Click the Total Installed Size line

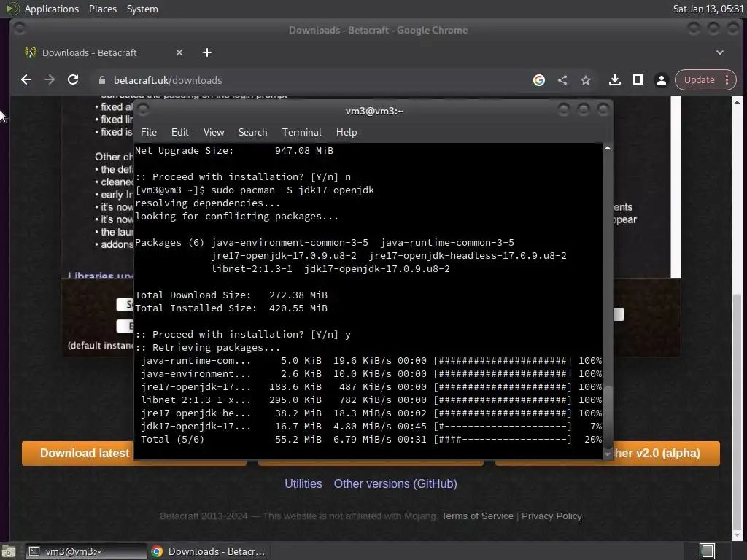(231, 308)
